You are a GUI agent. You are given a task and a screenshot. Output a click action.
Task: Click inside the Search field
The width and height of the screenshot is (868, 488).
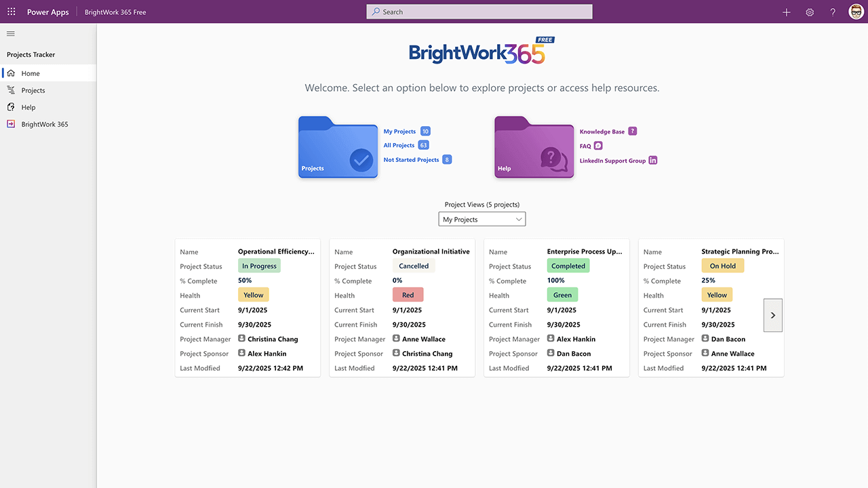pos(479,12)
